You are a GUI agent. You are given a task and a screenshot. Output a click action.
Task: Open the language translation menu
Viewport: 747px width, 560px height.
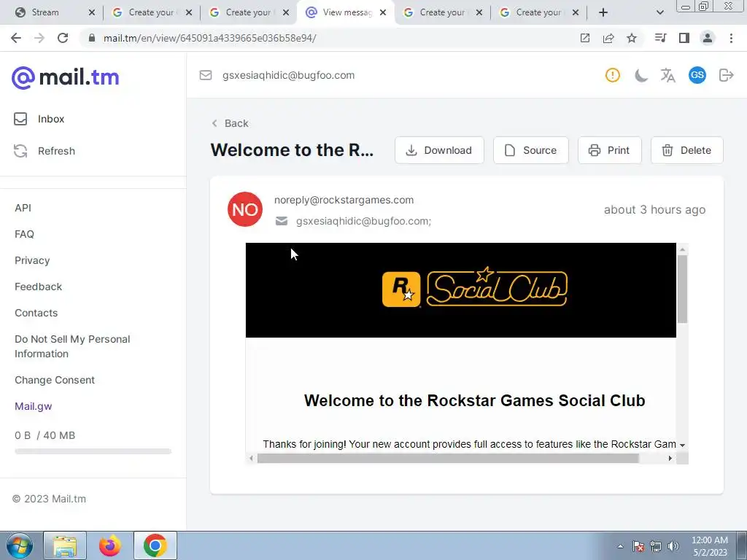pos(668,75)
